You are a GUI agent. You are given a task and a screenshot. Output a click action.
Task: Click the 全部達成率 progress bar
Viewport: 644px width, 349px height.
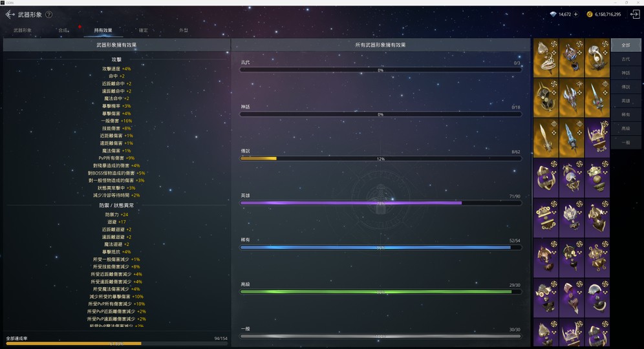click(x=116, y=344)
